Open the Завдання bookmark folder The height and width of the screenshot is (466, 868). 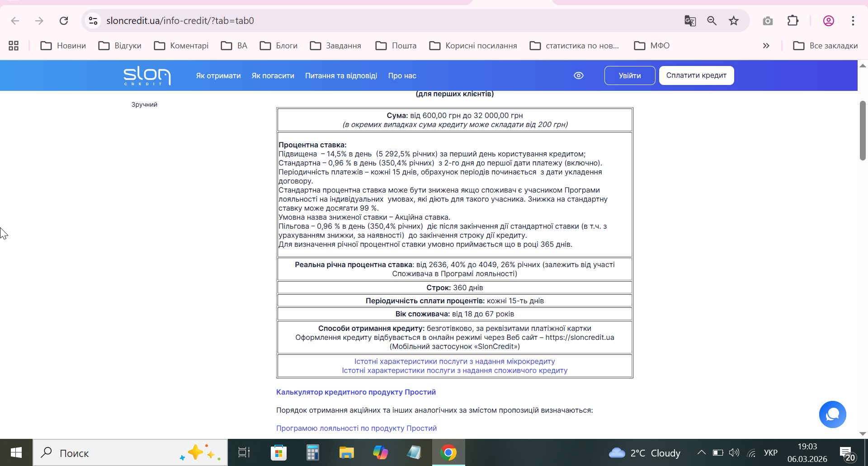pos(335,46)
